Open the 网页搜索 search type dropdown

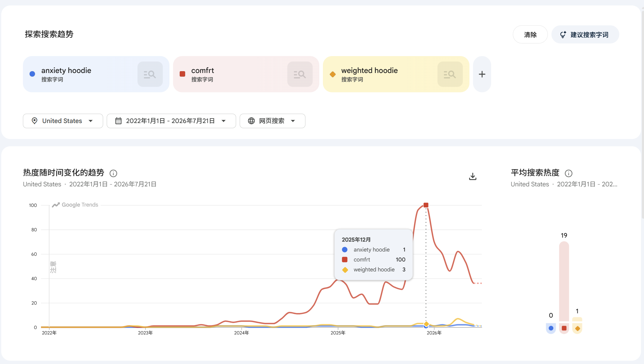tap(272, 121)
